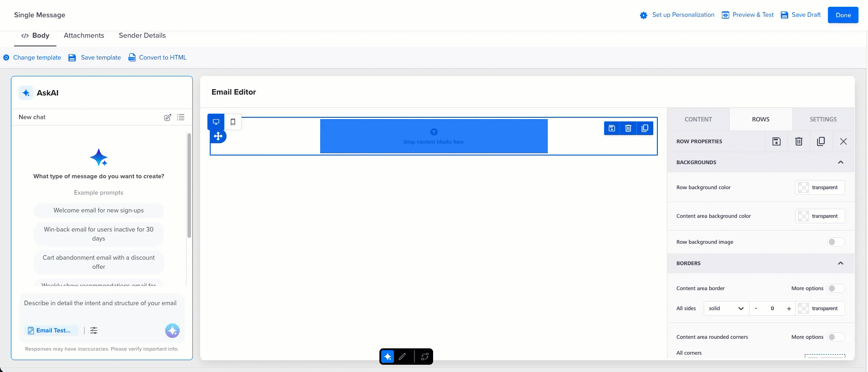Enable More options for rounded corners
The image size is (868, 372).
pos(836,337)
